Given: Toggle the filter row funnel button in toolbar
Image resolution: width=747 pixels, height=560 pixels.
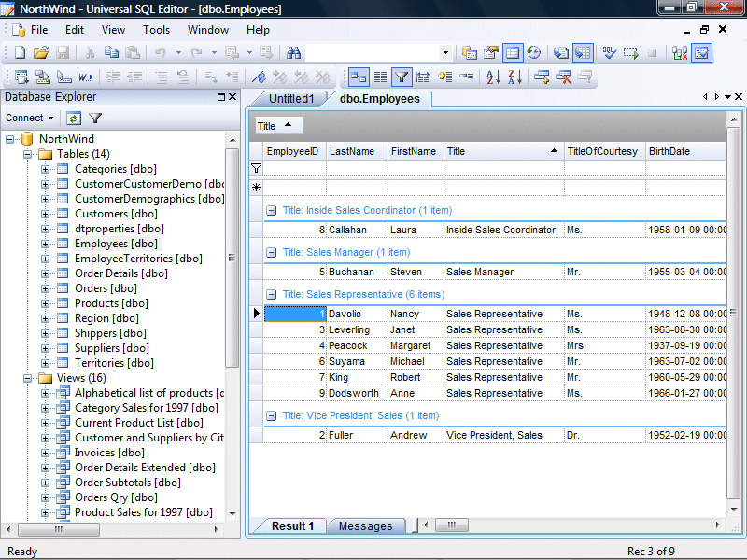Looking at the screenshot, I should (x=402, y=77).
